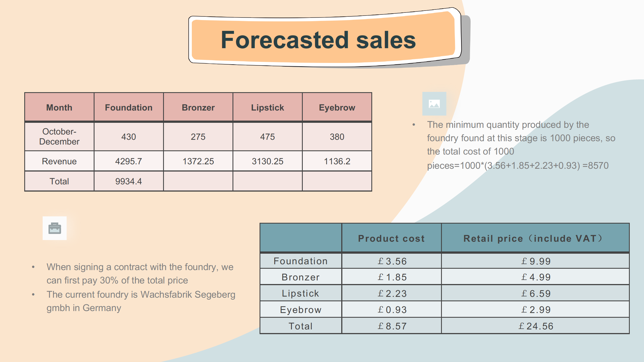644x362 pixels.
Task: Click the Foundation column header
Action: pyautogui.click(x=129, y=107)
